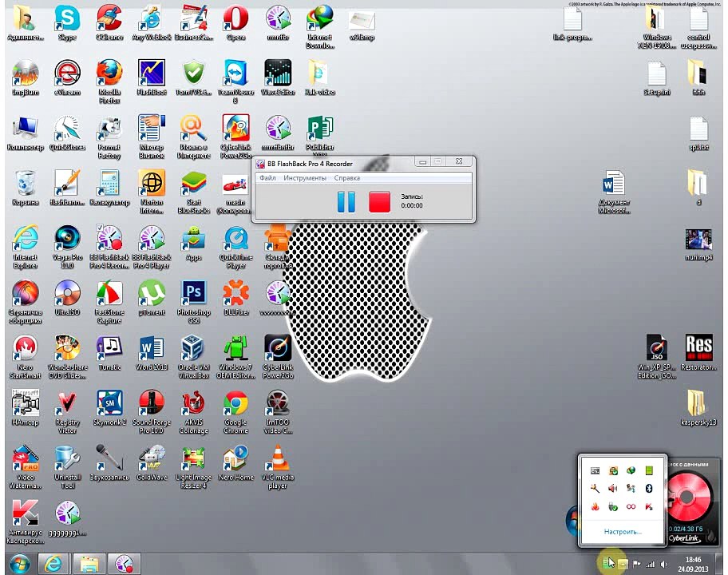Click the flame icon in tray popup
The width and height of the screenshot is (728, 575).
click(595, 506)
